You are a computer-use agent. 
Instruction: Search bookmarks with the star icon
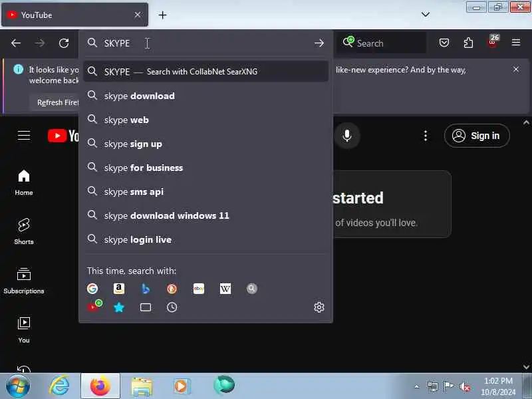pos(119,307)
